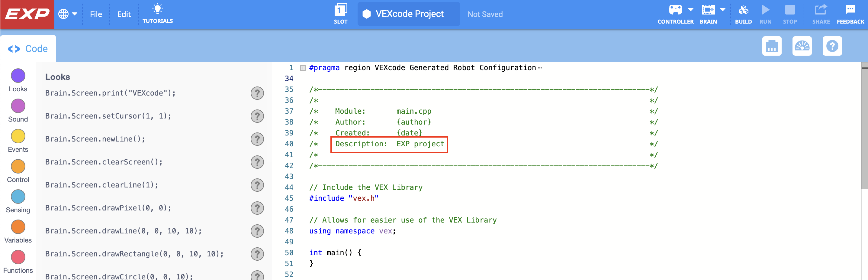Switch to the Code tab
868x280 pixels.
pos(27,48)
